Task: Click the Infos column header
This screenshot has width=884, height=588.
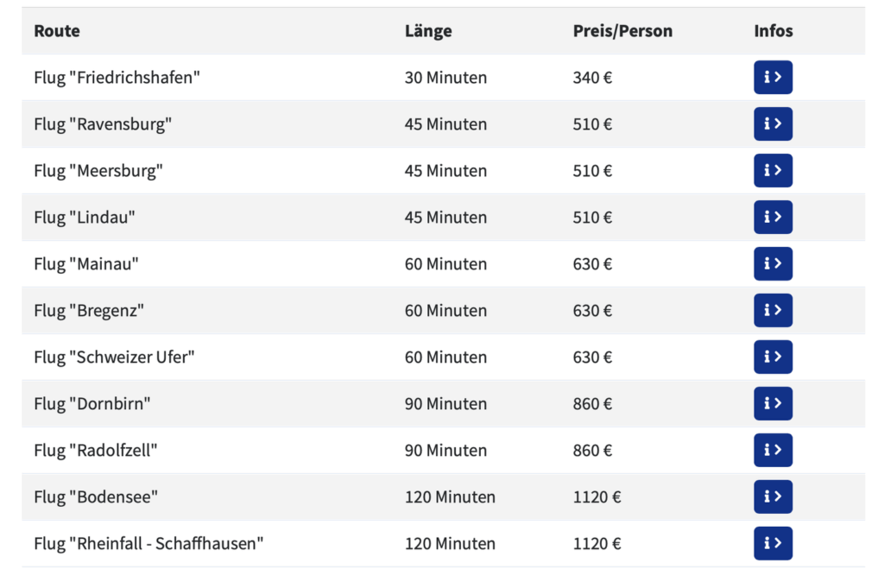Action: [x=773, y=31]
